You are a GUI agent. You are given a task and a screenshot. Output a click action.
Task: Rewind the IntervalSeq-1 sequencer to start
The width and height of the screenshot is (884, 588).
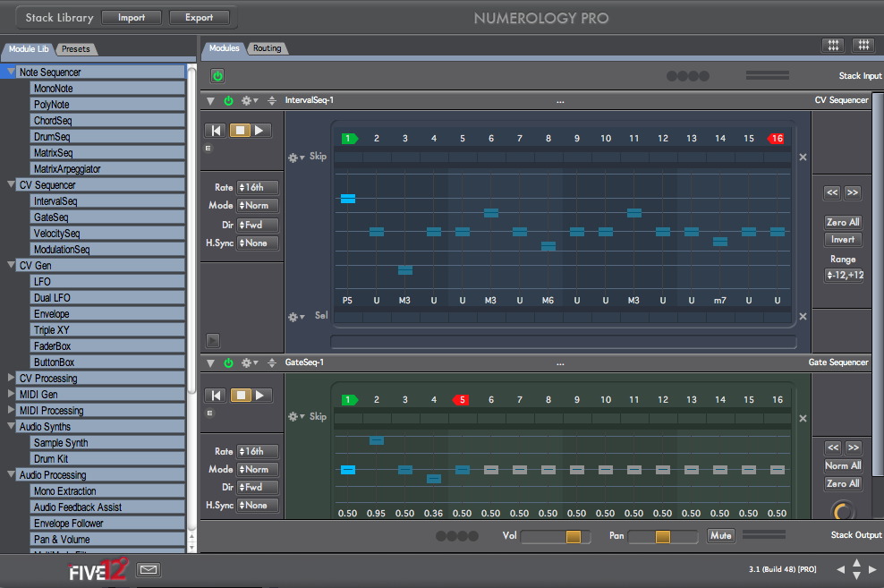(215, 130)
